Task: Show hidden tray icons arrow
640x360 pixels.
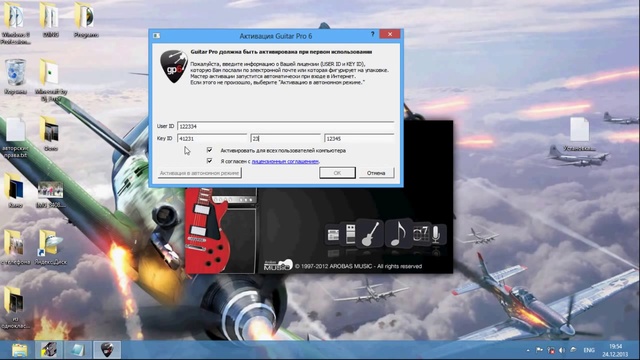Action: (528, 350)
